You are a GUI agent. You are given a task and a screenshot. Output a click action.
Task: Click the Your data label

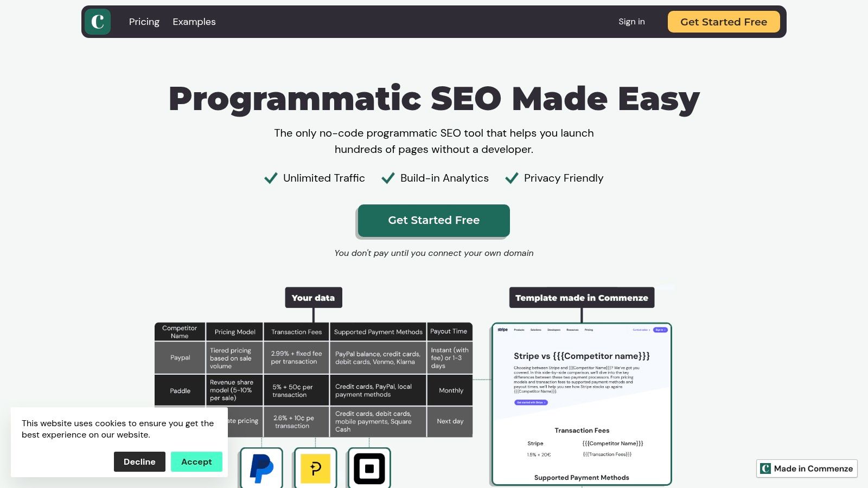click(314, 298)
